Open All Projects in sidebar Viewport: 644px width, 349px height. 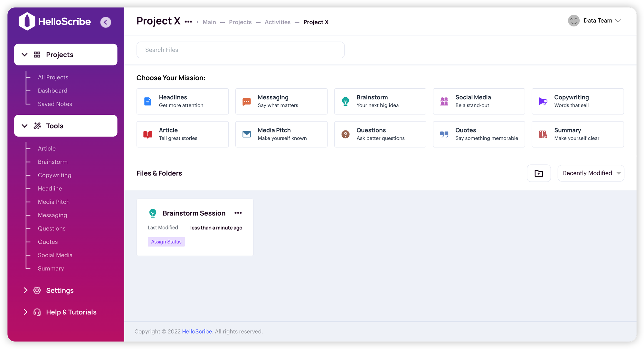pyautogui.click(x=53, y=77)
